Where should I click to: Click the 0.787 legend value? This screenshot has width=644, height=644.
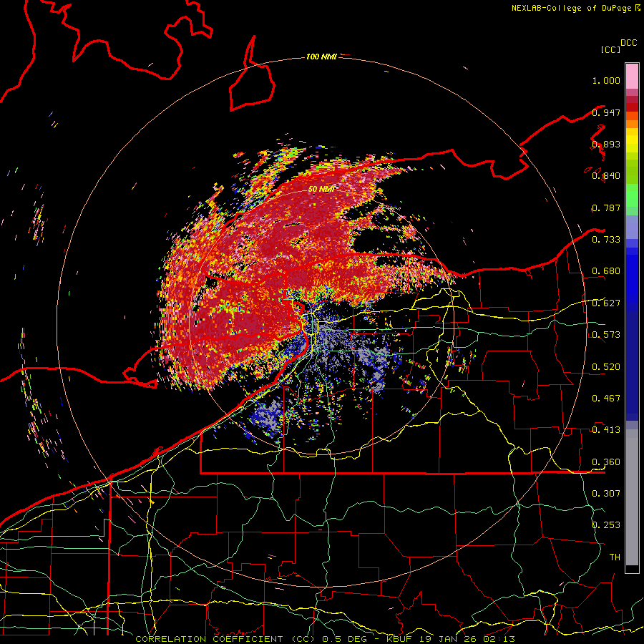(x=606, y=208)
